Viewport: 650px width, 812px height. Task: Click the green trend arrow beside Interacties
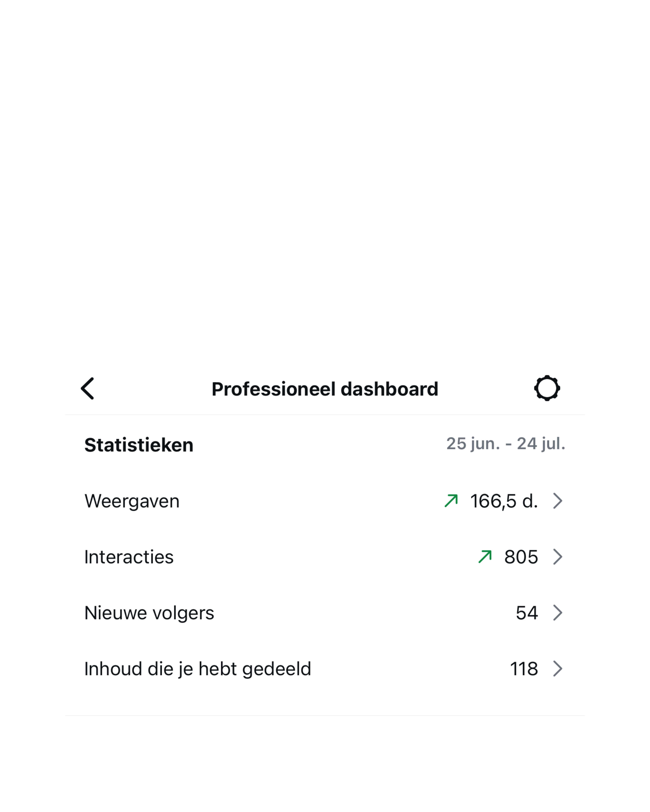(485, 556)
